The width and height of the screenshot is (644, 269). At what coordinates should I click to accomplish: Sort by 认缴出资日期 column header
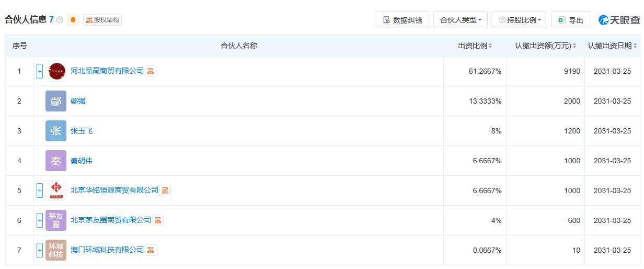tap(613, 46)
